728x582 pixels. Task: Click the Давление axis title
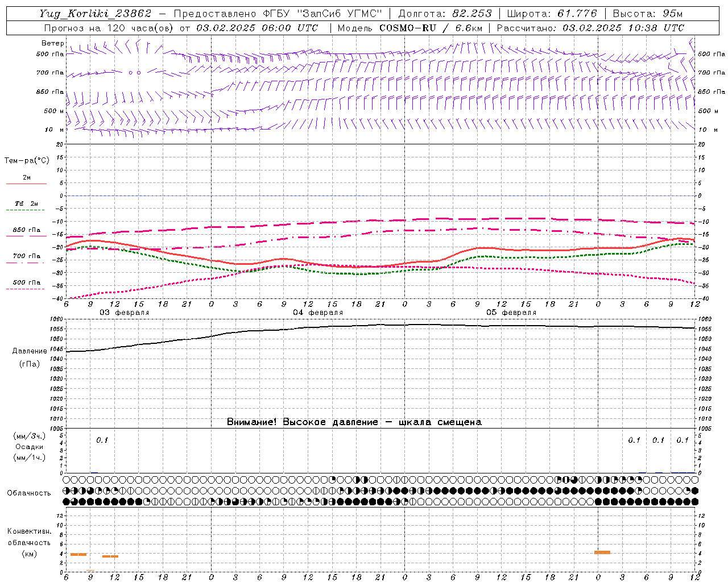pyautogui.click(x=30, y=351)
